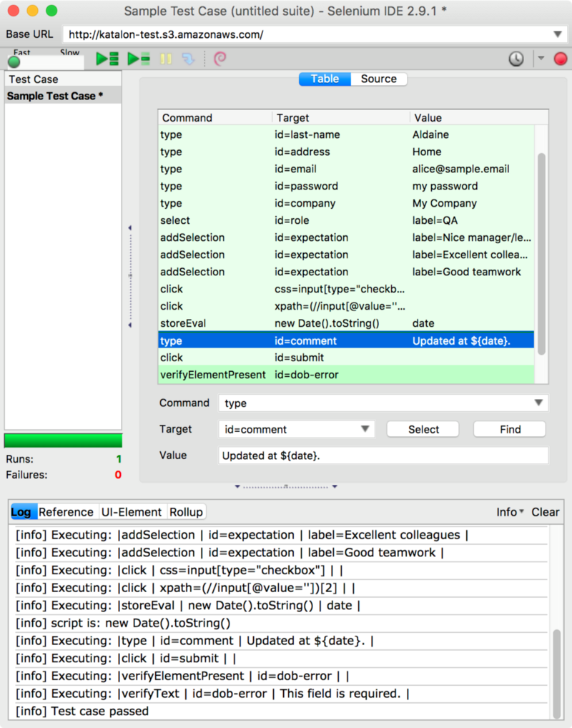Select the type id=company row
The width and height of the screenshot is (572, 728).
coord(346,203)
